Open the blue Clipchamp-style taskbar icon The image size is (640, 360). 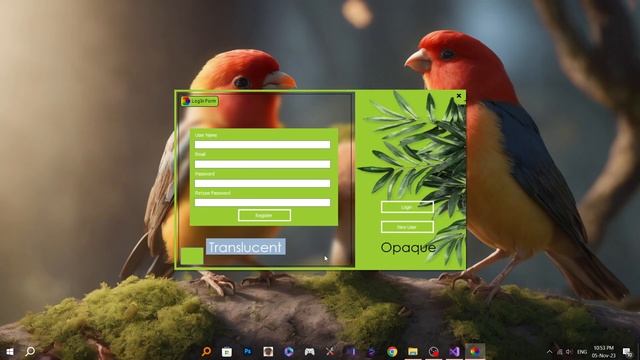tap(289, 351)
